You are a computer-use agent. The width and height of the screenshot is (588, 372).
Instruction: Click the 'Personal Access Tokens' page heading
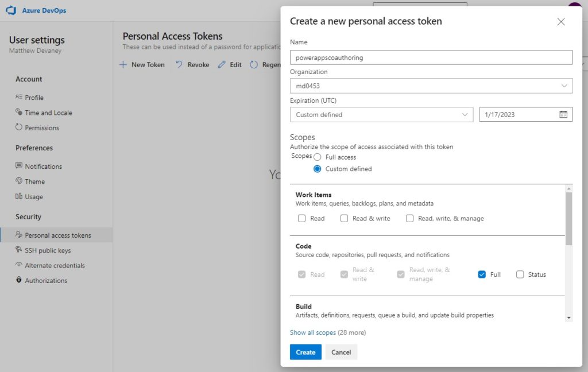pos(172,36)
